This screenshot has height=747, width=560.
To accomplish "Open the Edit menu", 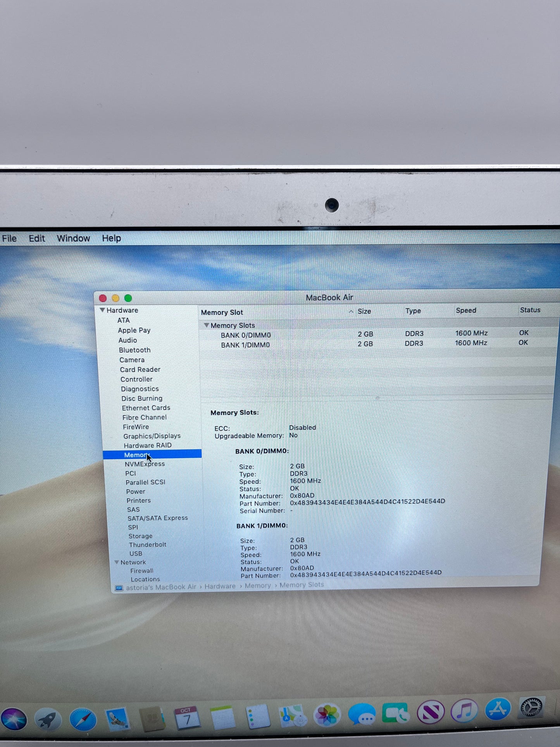I will pyautogui.click(x=37, y=238).
